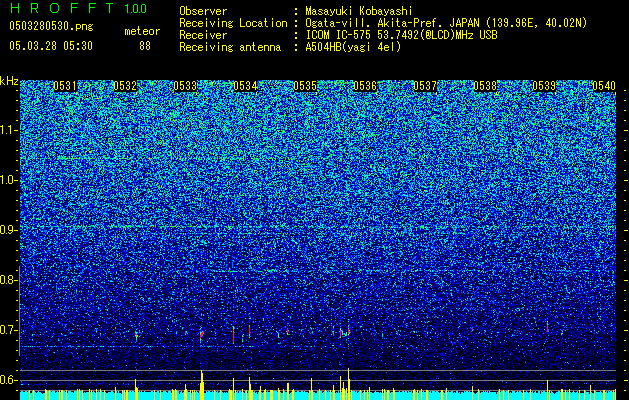The image size is (629, 400).
Task: Click the 0.8 kHz axis label
Action: coord(9,280)
